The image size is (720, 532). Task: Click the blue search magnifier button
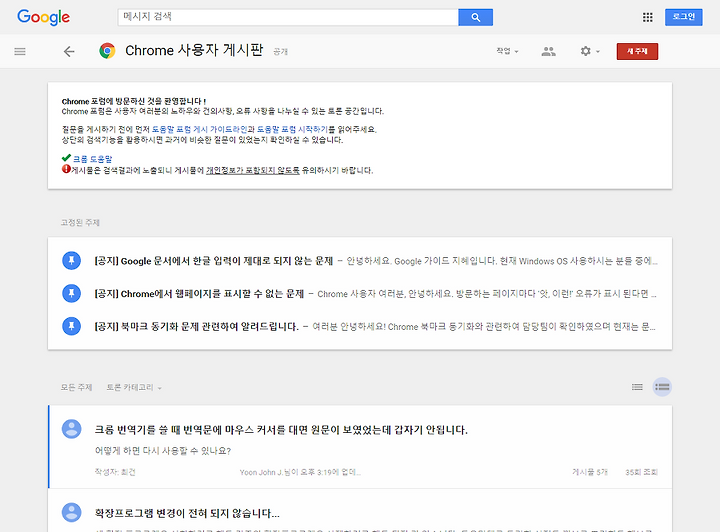[x=475, y=17]
